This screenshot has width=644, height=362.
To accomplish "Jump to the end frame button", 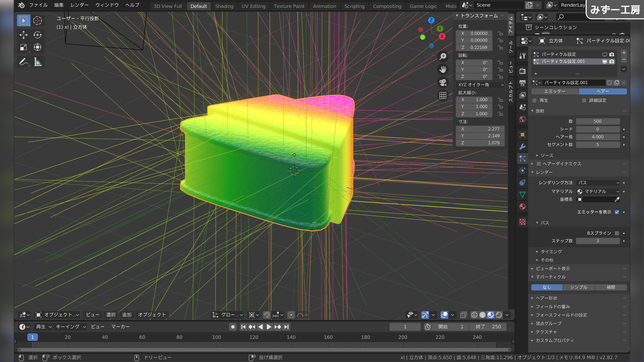I will pyautogui.click(x=286, y=327).
